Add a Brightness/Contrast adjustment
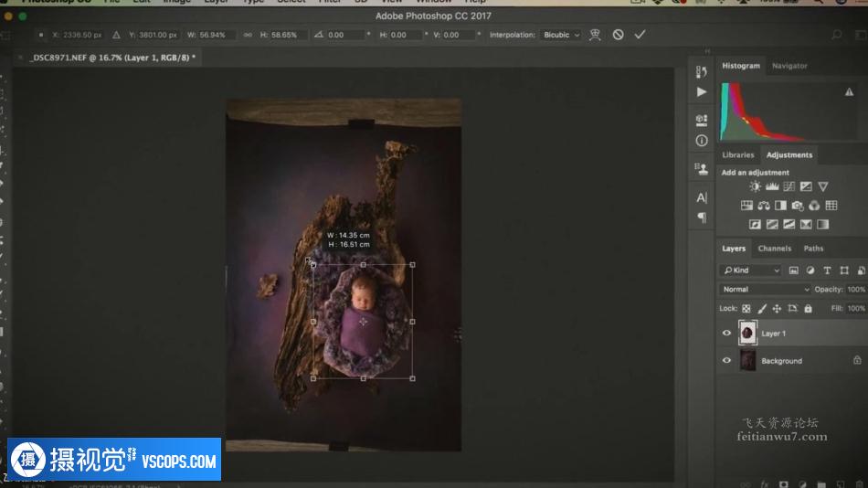This screenshot has width=868, height=488. click(755, 186)
